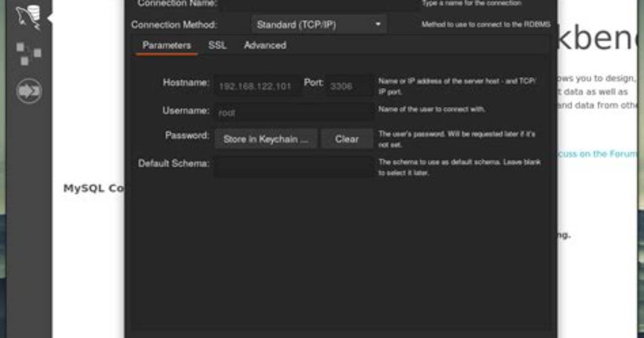
Task: Click the 'Name of the user to connect with.' text
Action: [x=432, y=109]
